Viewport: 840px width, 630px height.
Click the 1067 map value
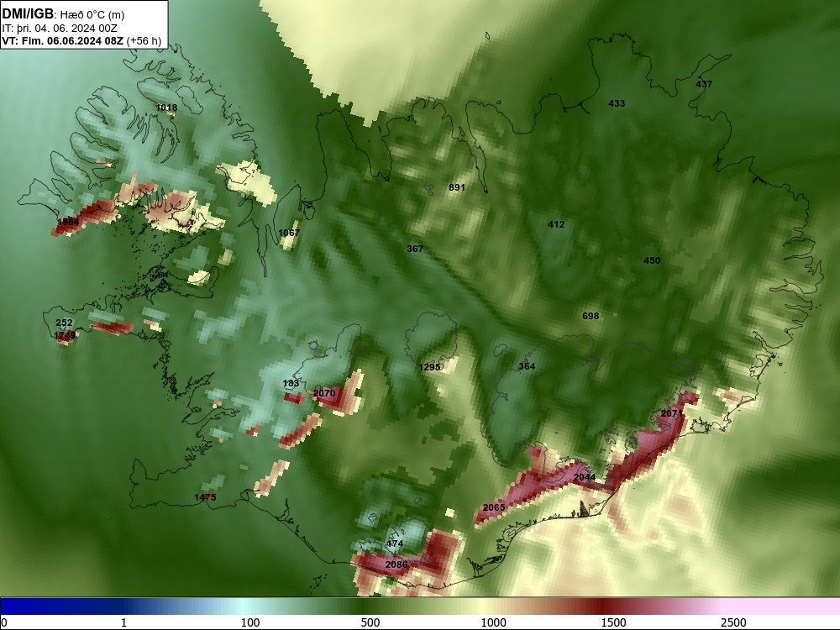289,233
